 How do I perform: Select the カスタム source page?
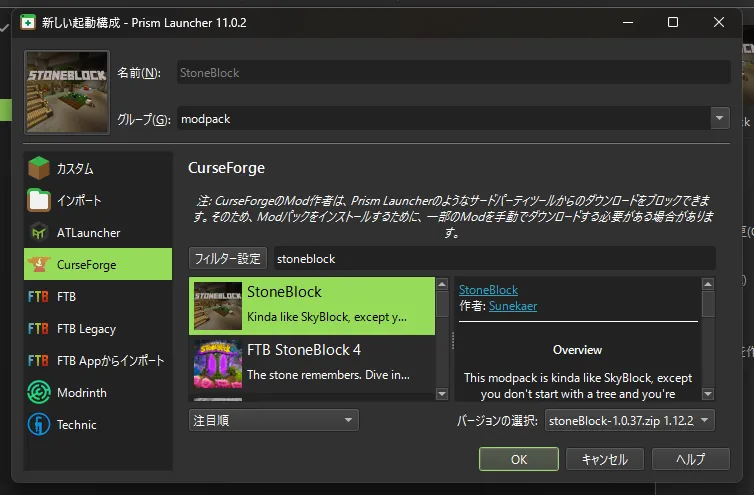[98, 168]
